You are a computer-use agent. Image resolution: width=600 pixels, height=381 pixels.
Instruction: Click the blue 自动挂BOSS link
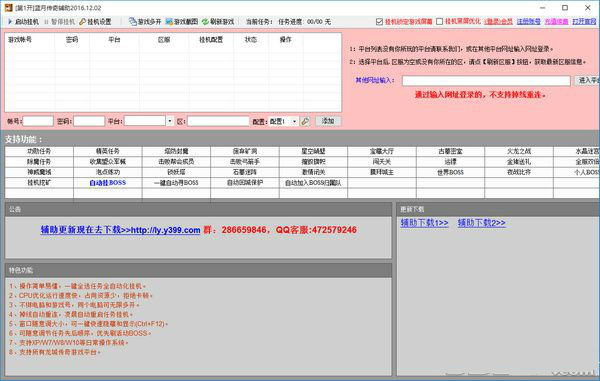[108, 183]
